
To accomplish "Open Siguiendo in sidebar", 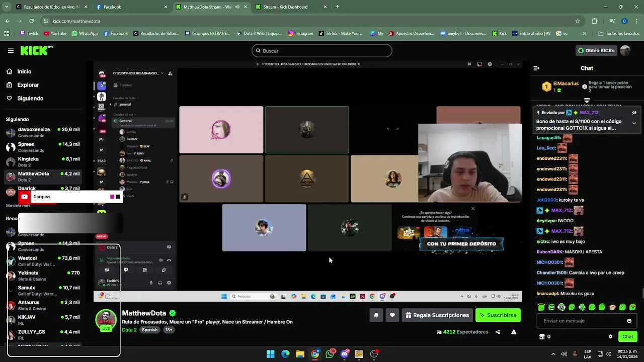I will click(30, 99).
